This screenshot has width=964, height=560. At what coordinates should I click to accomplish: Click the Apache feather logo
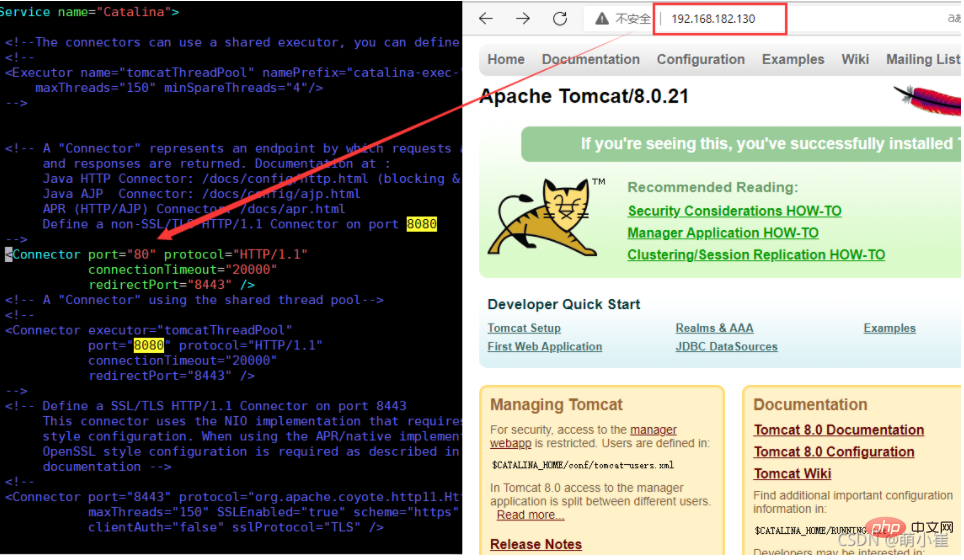pyautogui.click(x=928, y=100)
